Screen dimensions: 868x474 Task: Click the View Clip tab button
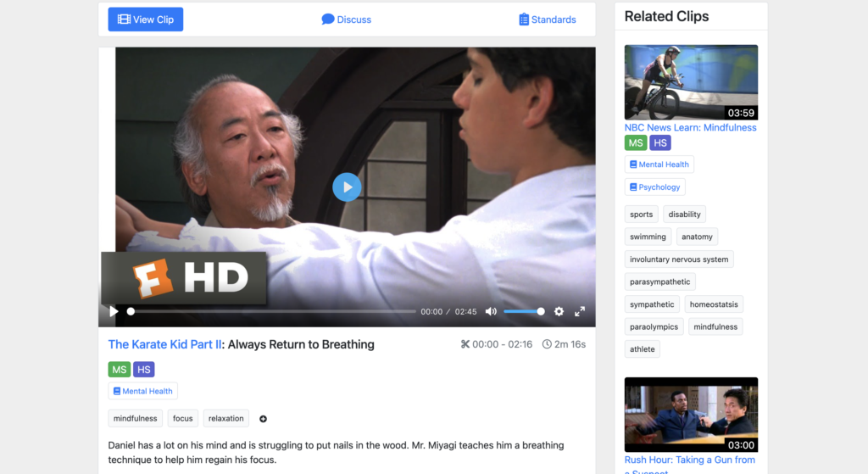[146, 20]
